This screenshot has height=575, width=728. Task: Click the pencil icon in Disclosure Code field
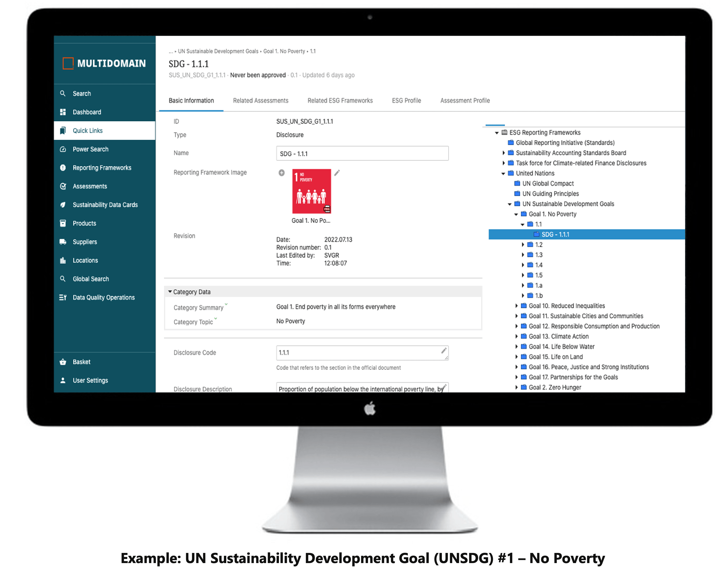pyautogui.click(x=444, y=350)
